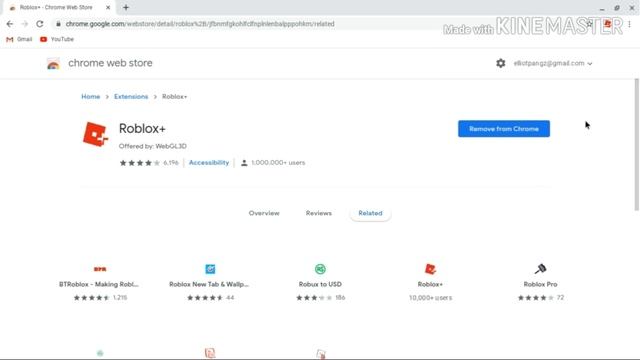640x360 pixels.
Task: Click the Roblox+ extension icon in the toolbar
Action: click(x=608, y=24)
